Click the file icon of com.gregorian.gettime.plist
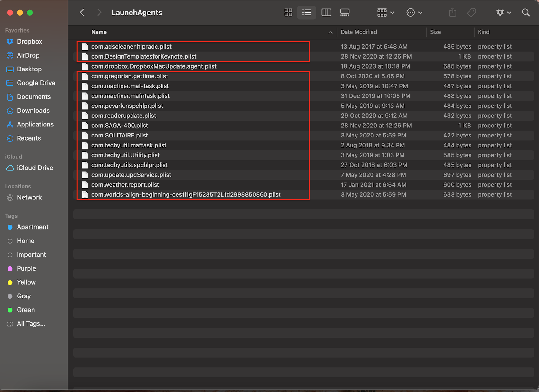Viewport: 539px width, 392px height. point(85,76)
